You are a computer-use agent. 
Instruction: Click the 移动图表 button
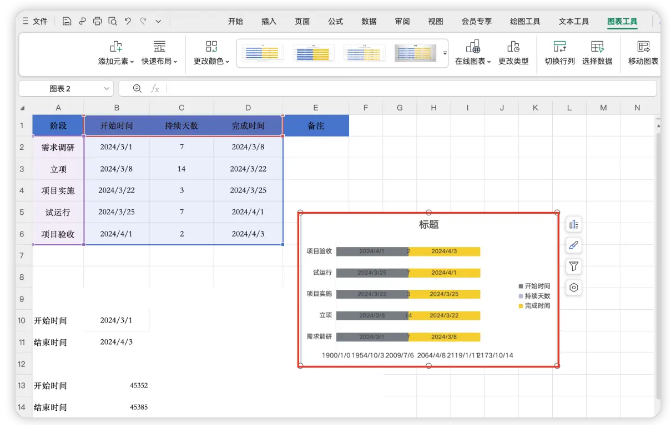click(x=643, y=53)
